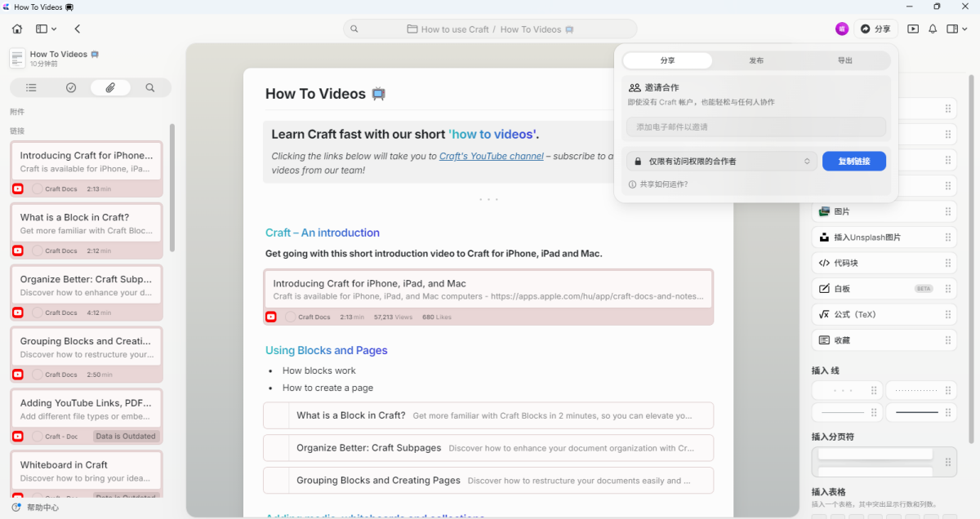Insert a 代码块 block
The image size is (980, 519).
pyautogui.click(x=845, y=263)
